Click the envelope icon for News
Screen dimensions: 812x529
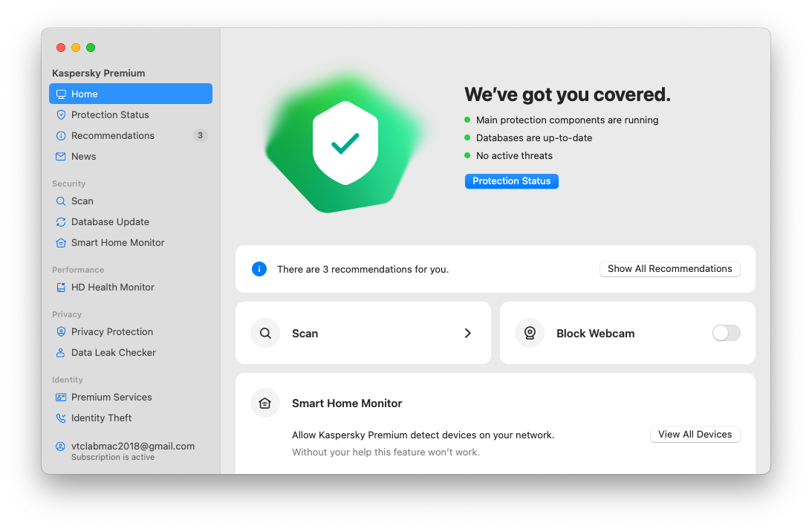[x=61, y=157]
